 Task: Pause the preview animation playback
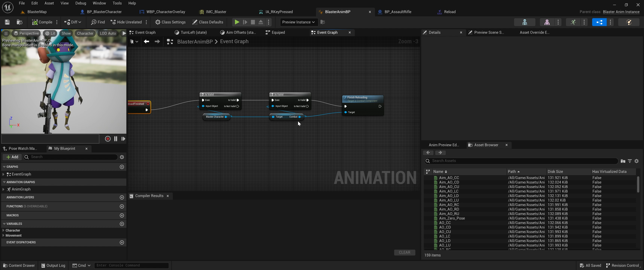pyautogui.click(x=116, y=139)
